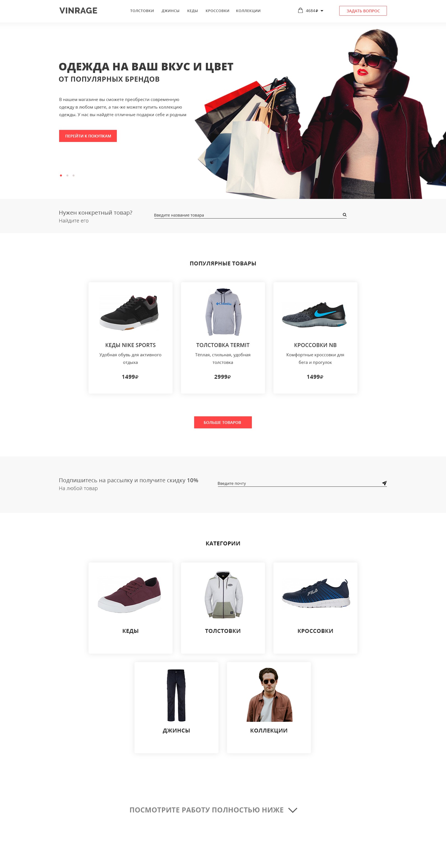Open the Джинсы menu item
Viewport: 446px width, 868px height.
click(x=170, y=11)
